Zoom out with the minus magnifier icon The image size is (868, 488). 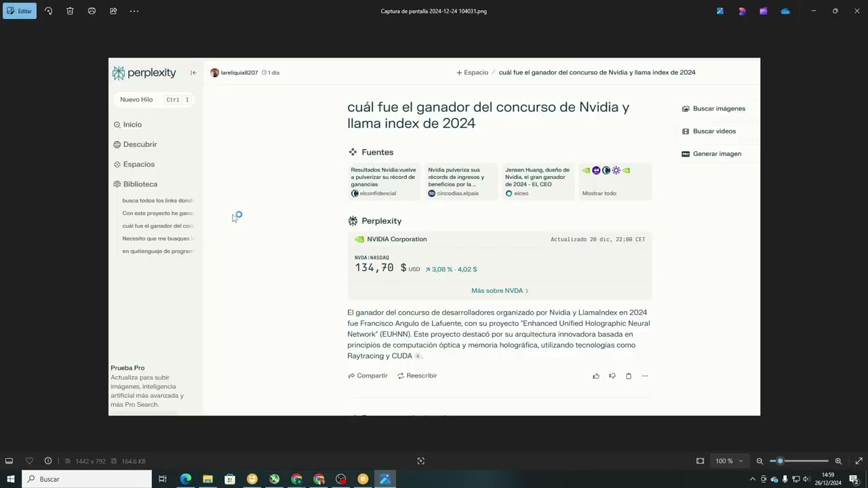[759, 461]
